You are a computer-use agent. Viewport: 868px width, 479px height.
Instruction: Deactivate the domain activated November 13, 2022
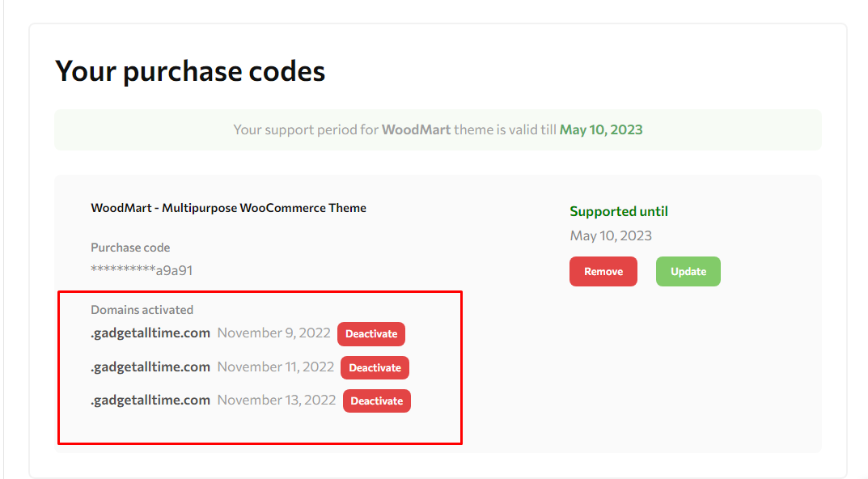click(x=376, y=401)
